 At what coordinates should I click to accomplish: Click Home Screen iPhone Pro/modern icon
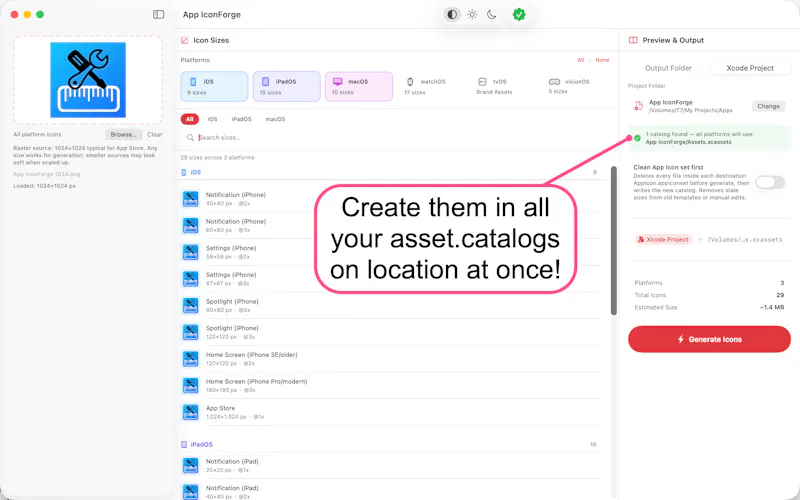coord(191,386)
